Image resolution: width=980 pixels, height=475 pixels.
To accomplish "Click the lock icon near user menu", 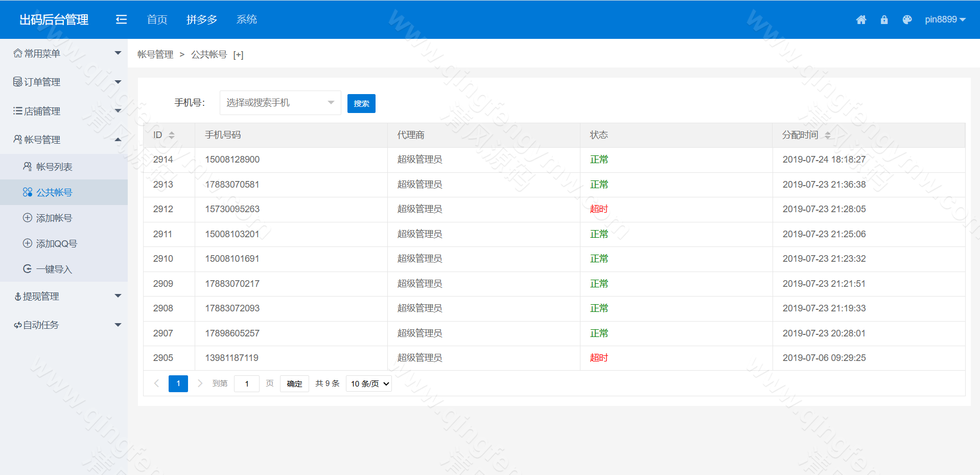I will [884, 19].
